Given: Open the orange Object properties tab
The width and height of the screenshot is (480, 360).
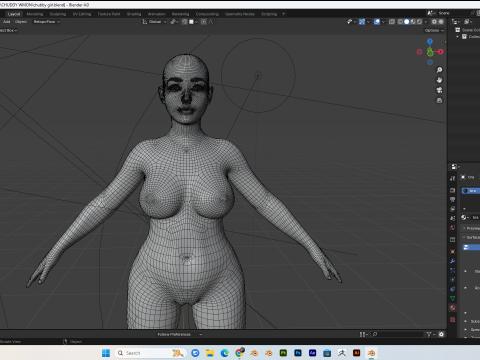Looking at the screenshot, I should pyautogui.click(x=452, y=252).
